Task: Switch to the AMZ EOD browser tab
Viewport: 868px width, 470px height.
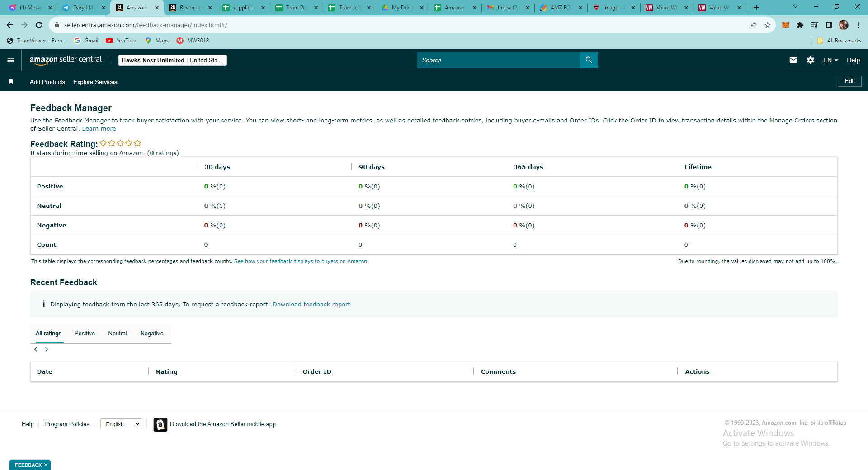Action: pos(561,8)
